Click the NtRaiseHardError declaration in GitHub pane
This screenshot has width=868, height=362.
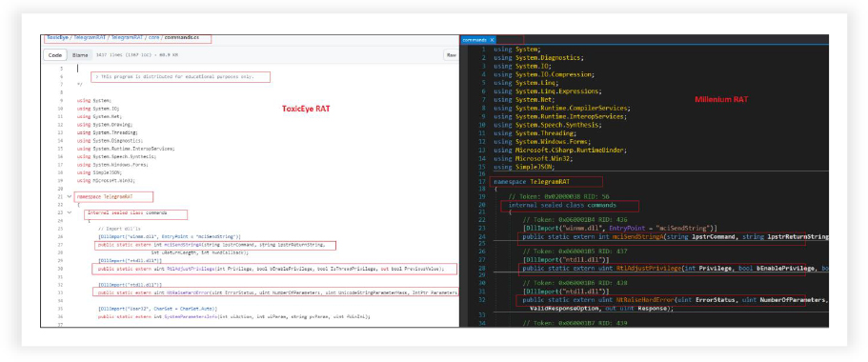click(278, 292)
